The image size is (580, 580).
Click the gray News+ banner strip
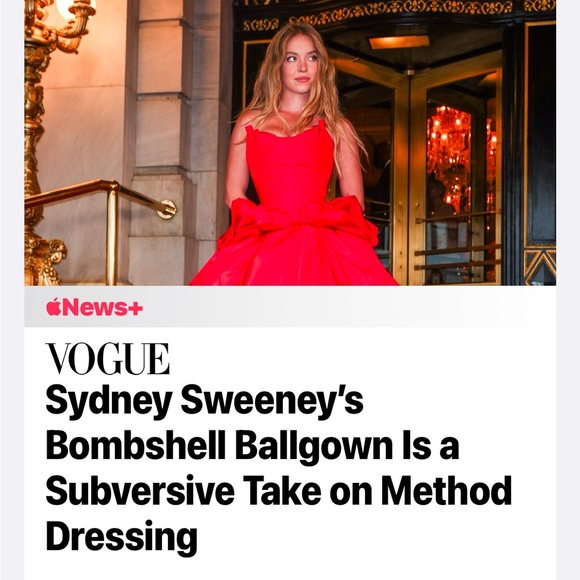290,307
